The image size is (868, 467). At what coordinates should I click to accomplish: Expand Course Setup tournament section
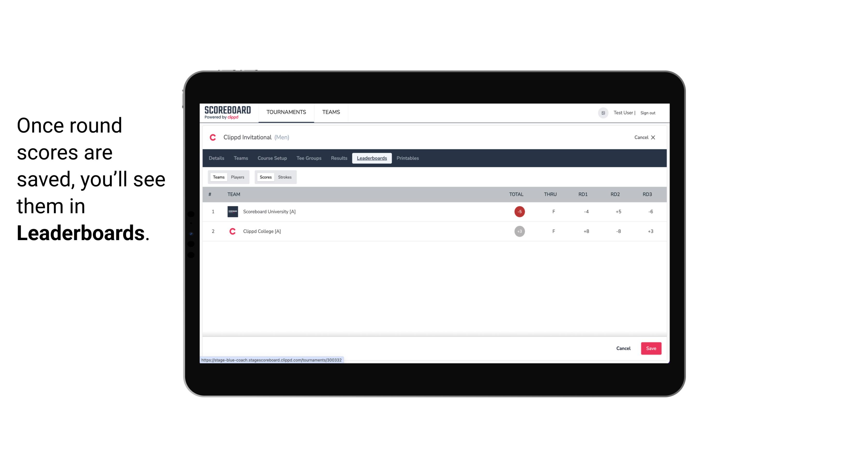(272, 158)
